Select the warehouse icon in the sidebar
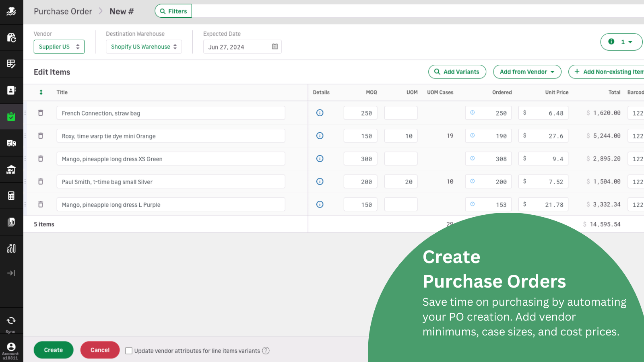Viewport: 644px width, 362px height. tap(12, 169)
